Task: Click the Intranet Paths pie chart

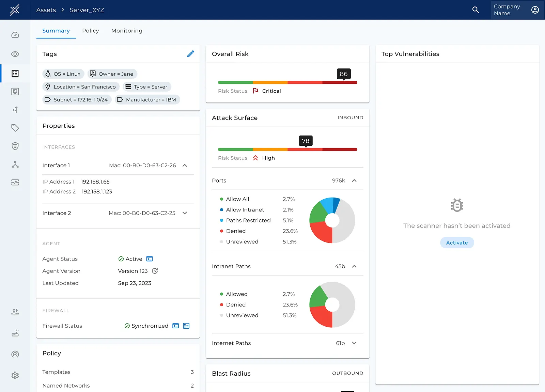Action: (332, 304)
